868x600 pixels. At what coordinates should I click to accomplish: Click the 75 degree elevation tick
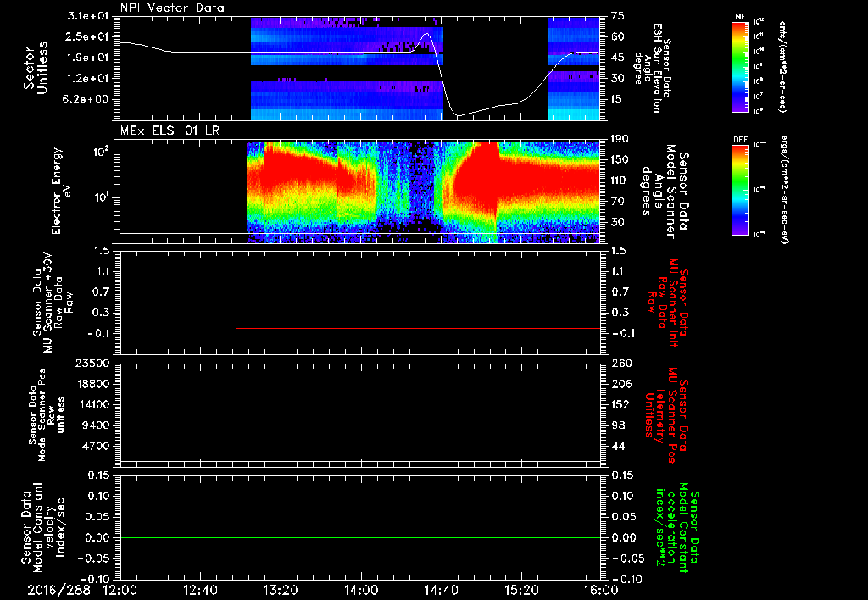tap(618, 16)
